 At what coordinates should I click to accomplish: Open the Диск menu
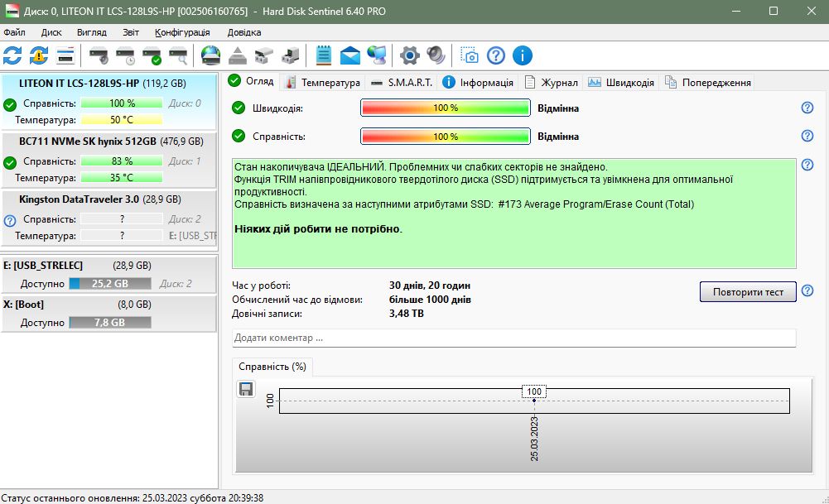tap(51, 32)
